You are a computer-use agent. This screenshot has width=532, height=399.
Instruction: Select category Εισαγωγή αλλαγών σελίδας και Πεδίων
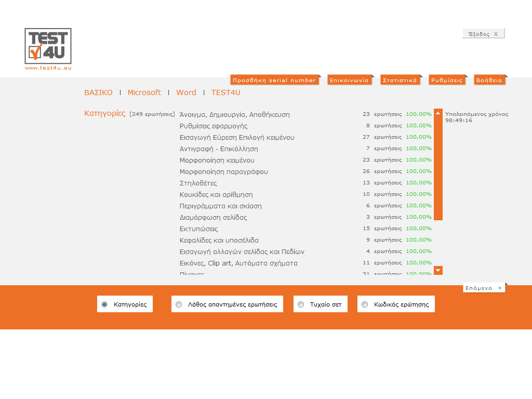[242, 252]
